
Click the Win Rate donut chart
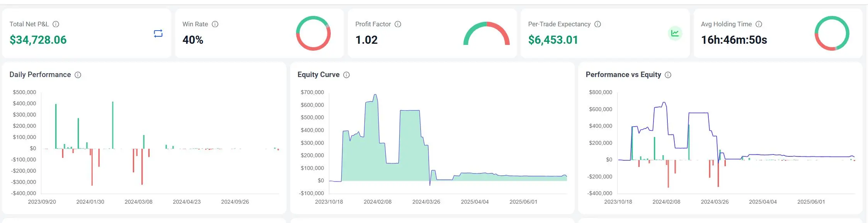[x=313, y=33]
